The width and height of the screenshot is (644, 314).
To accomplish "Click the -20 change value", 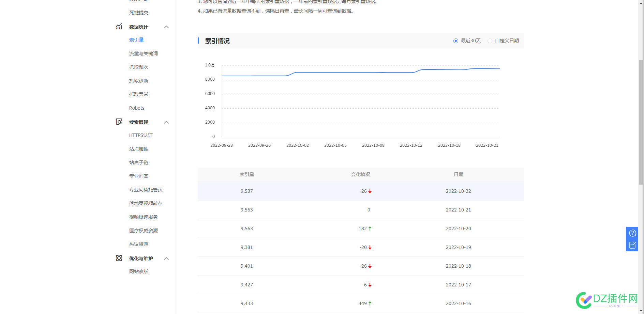I will click(x=363, y=247).
